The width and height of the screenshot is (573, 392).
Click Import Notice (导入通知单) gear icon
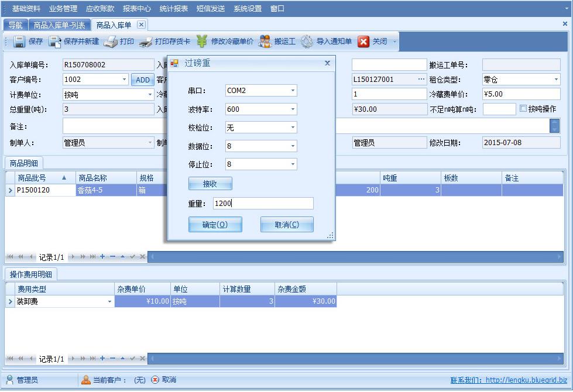pyautogui.click(x=307, y=42)
